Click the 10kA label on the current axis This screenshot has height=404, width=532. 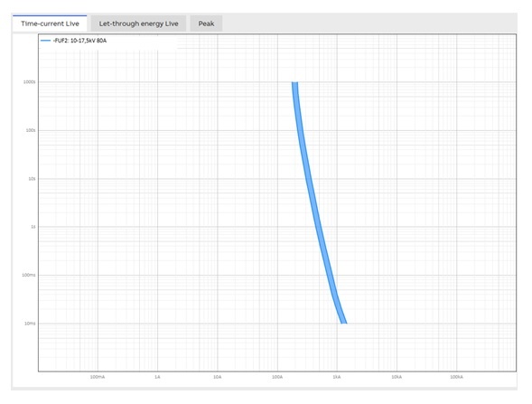(397, 377)
